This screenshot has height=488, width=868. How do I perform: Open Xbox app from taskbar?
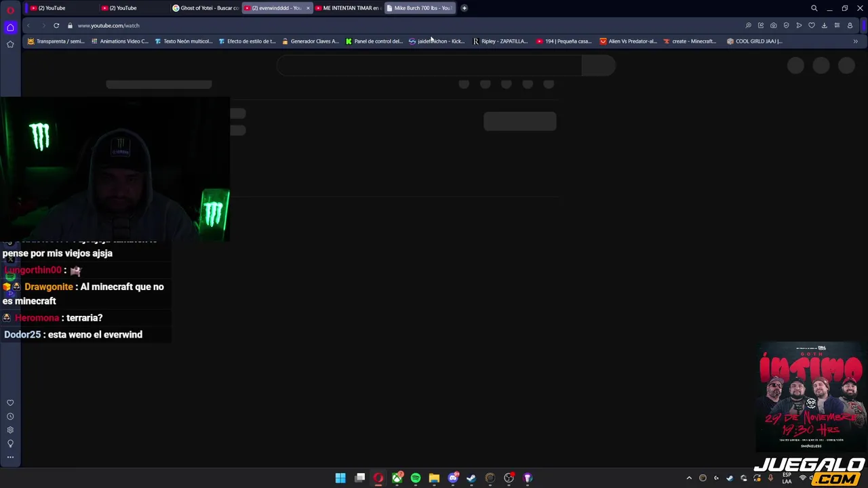[397, 478]
